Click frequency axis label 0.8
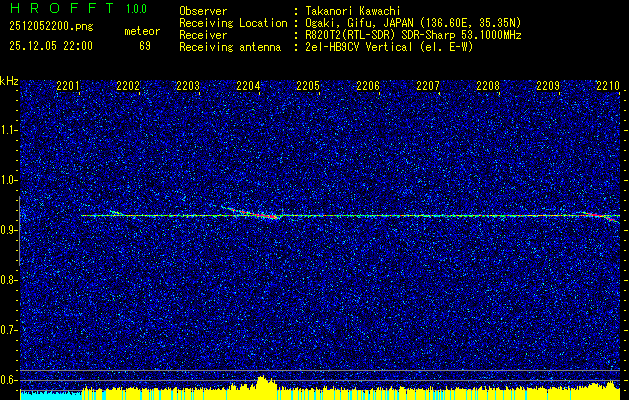This screenshot has height=400, width=629. click(8, 280)
